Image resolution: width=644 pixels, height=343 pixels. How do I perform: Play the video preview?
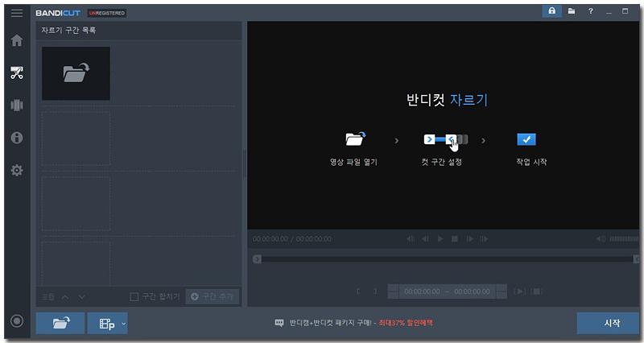(x=440, y=238)
